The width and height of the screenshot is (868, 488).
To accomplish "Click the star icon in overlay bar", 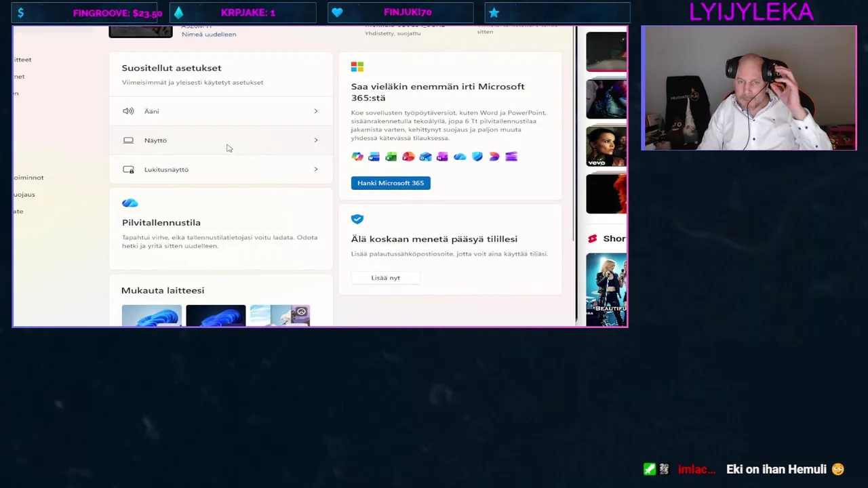I will [x=494, y=13].
